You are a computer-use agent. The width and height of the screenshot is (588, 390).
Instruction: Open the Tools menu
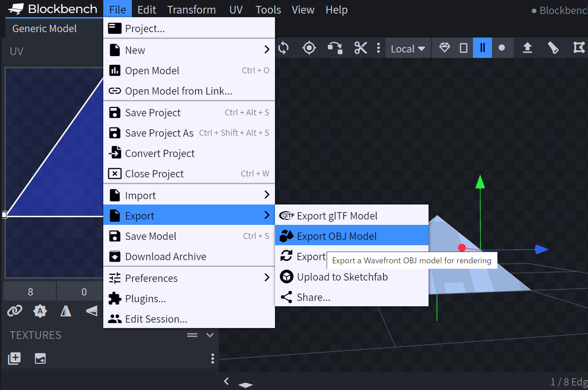coord(268,10)
